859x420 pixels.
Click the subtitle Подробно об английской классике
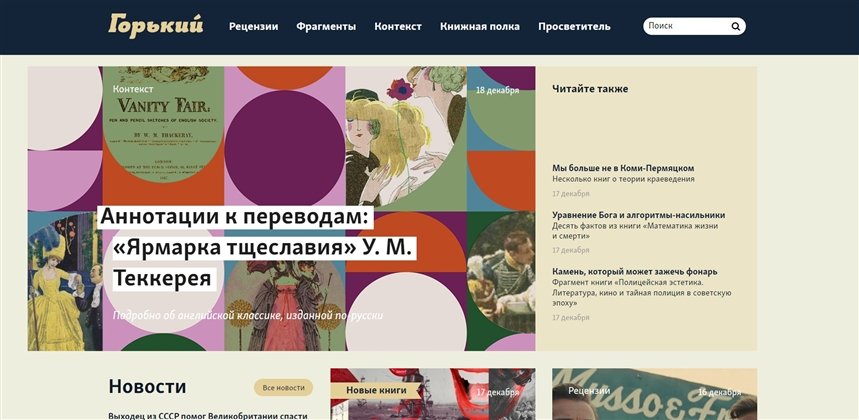(x=248, y=315)
